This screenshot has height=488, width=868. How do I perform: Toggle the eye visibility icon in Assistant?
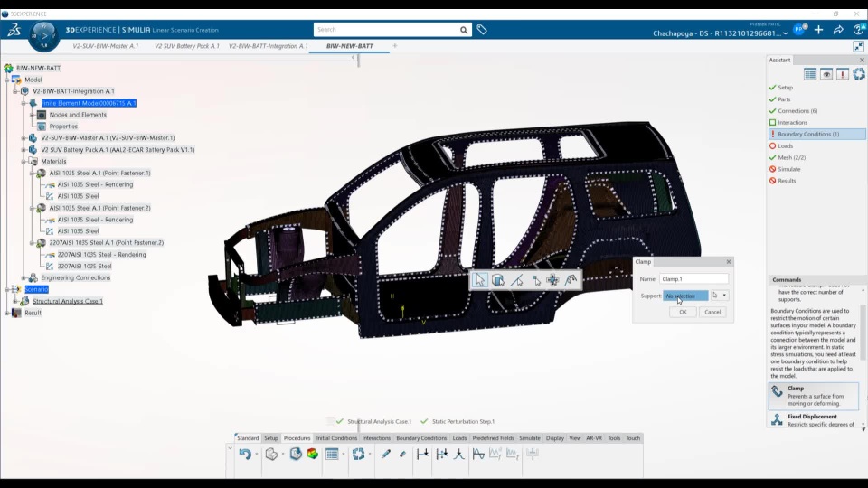(826, 74)
